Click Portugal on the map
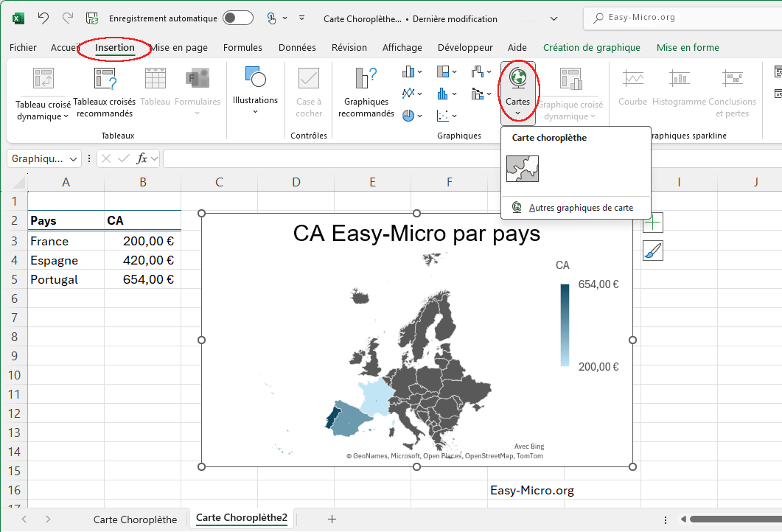Viewport: 782px width, 532px height. tap(331, 417)
